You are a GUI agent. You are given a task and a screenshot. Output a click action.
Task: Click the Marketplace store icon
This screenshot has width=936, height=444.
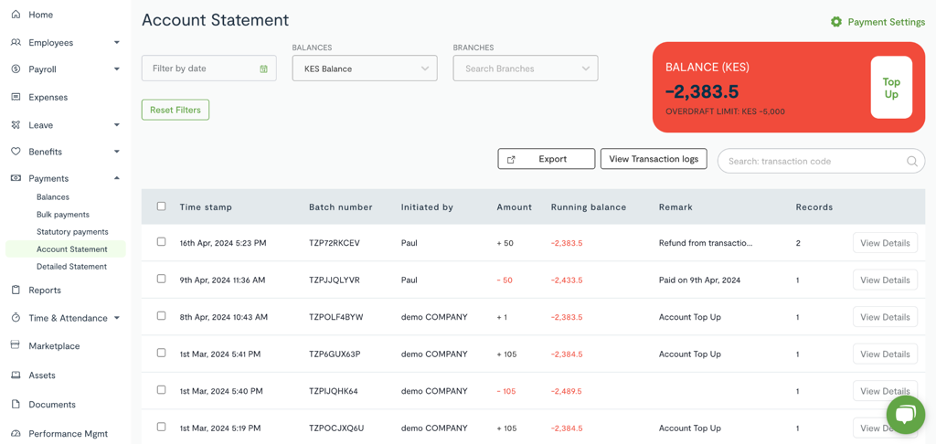16,346
